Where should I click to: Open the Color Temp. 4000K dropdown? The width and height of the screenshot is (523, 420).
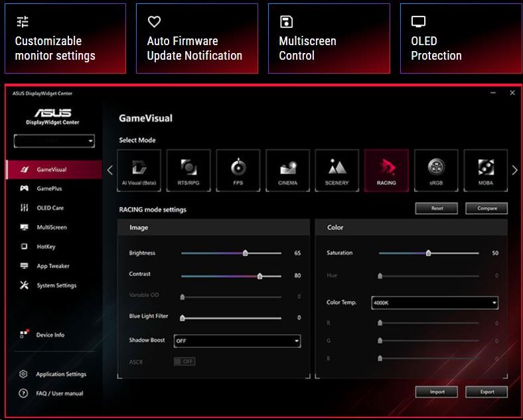click(x=435, y=303)
